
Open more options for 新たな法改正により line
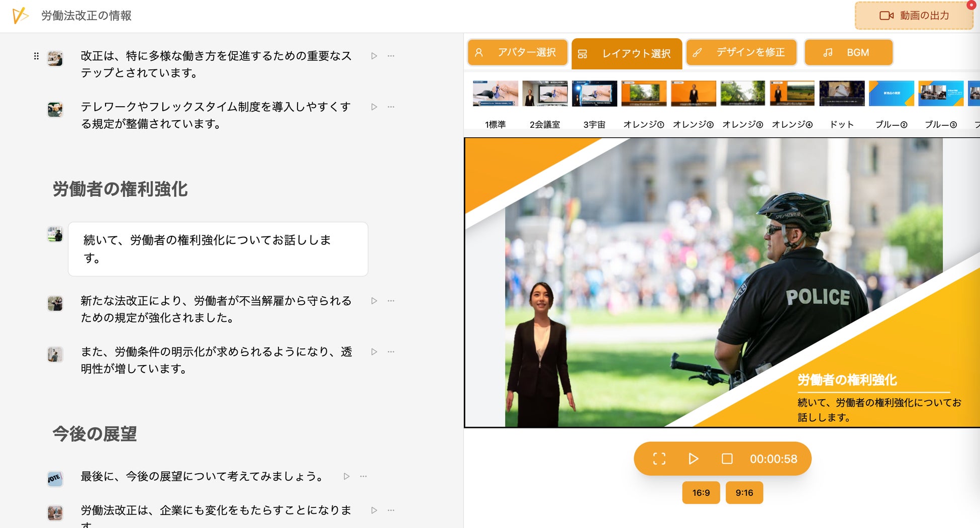click(x=391, y=301)
